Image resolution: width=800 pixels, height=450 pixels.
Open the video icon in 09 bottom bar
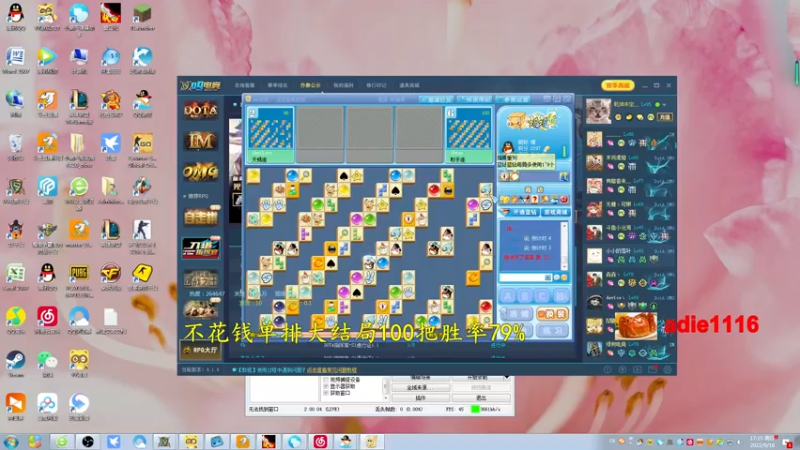(637, 369)
